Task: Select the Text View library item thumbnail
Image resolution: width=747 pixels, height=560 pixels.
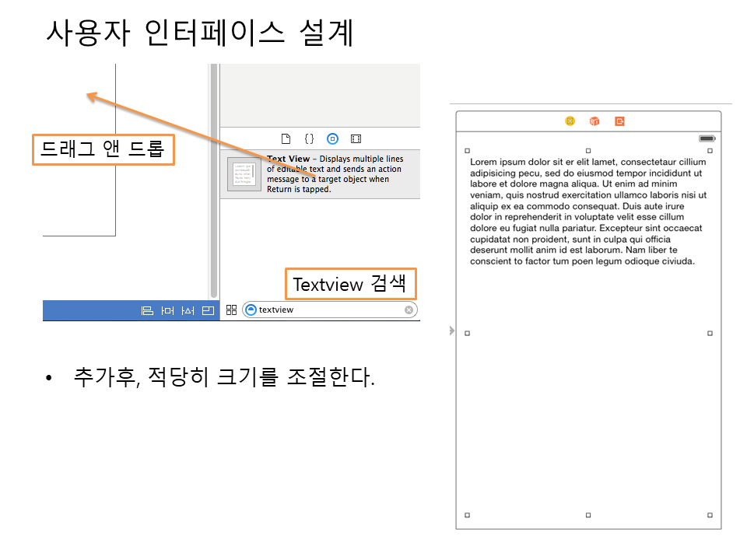Action: 244,173
